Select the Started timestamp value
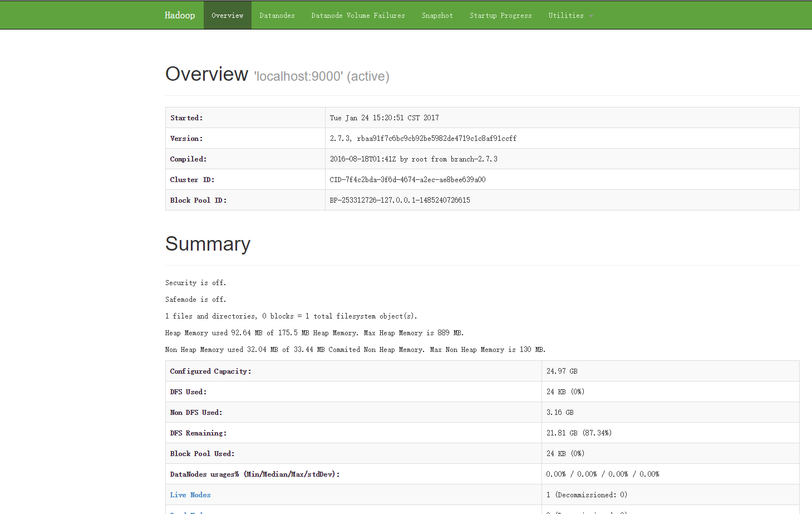Screen dimensions: 812x514 (385, 118)
